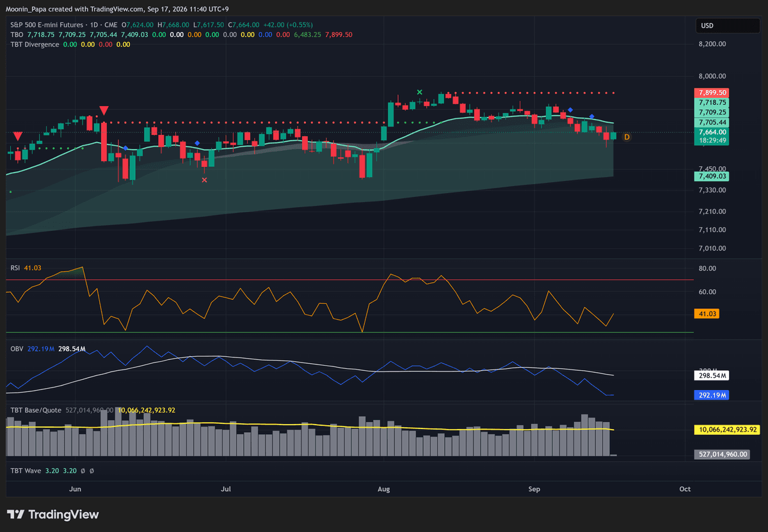Click the 7,010.00 price scale value
Viewport: 768px width, 532px height.
712,249
